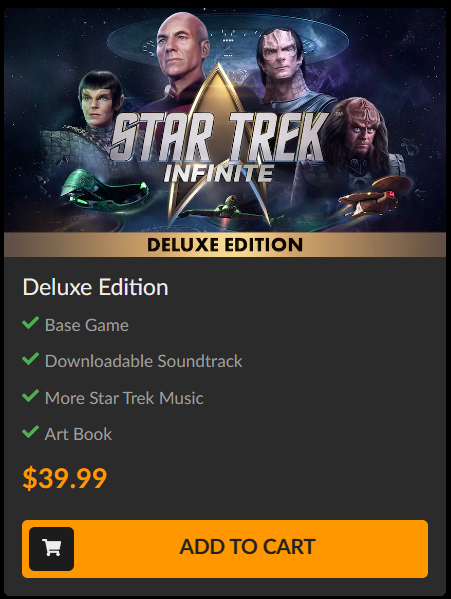The height and width of the screenshot is (599, 451).
Task: Click the Downloadable Soundtrack text
Action: point(144,361)
